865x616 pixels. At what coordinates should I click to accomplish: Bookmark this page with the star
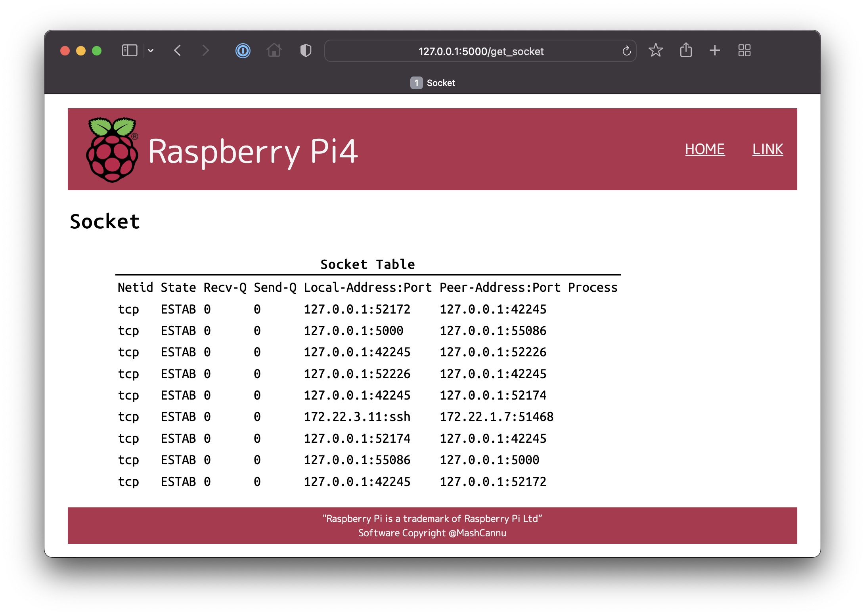tap(656, 50)
